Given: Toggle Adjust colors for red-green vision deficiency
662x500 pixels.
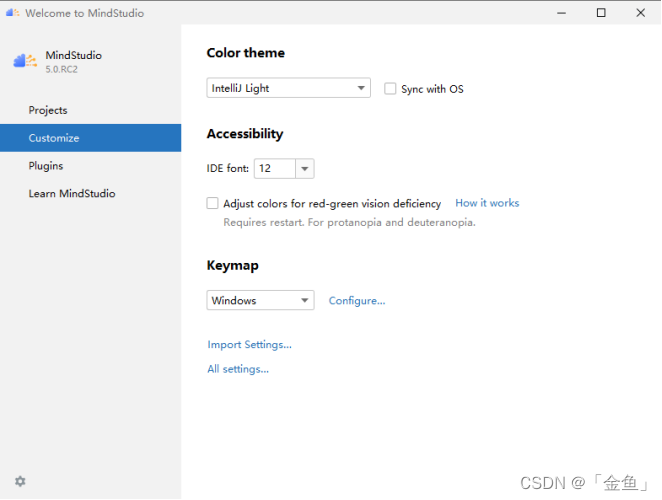Looking at the screenshot, I should pos(212,204).
